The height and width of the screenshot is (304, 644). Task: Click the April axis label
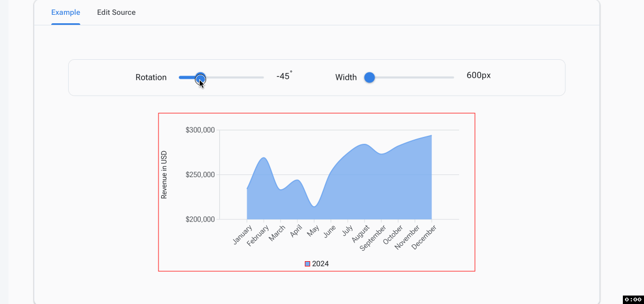[296, 232]
